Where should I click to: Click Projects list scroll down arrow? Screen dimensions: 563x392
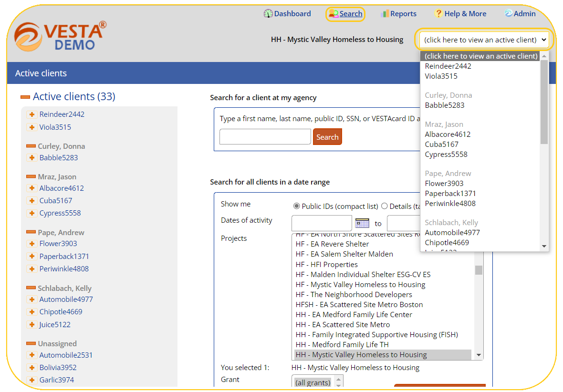coord(479,355)
